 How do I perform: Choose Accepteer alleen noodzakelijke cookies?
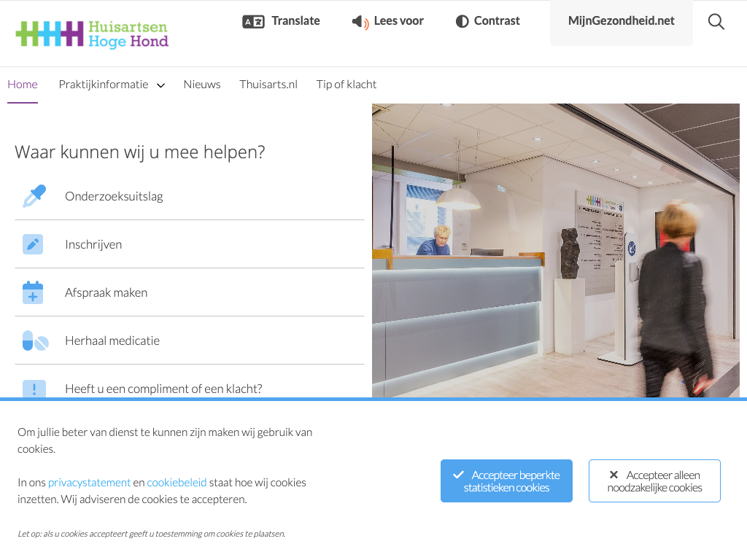[654, 481]
